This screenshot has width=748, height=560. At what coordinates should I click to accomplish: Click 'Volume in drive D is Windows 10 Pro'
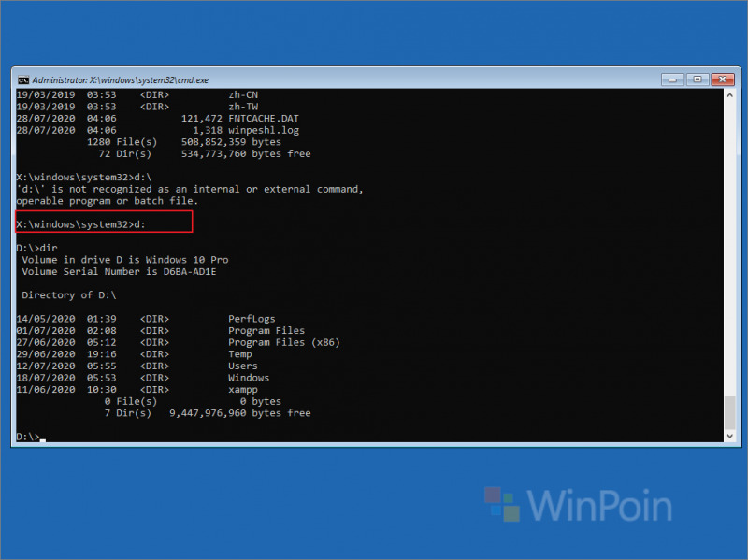[x=125, y=260]
